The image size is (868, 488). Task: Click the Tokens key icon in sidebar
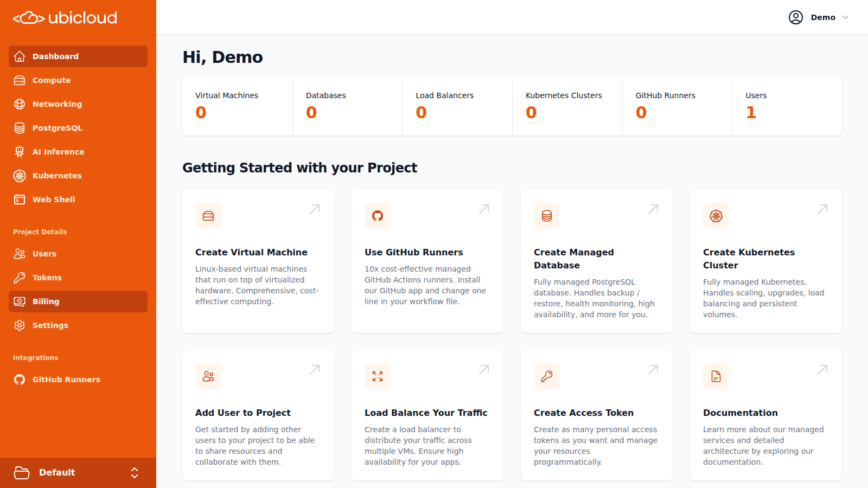[20, 278]
